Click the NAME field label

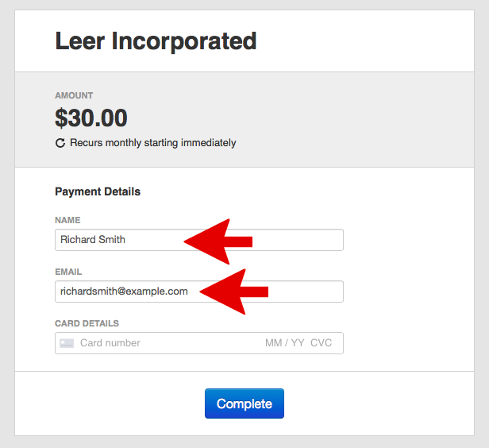coord(67,220)
